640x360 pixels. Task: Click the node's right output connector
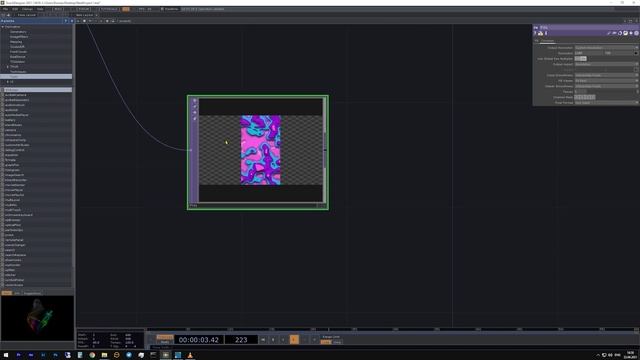325,150
